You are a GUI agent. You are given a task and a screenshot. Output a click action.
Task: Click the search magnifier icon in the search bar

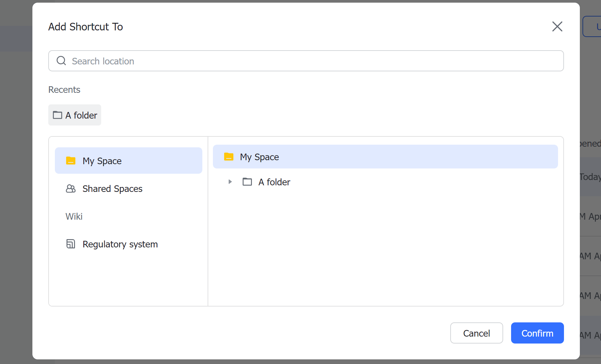click(61, 61)
